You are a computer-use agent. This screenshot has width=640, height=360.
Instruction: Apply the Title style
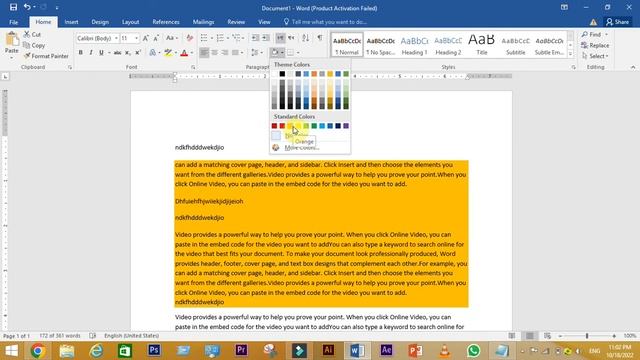pyautogui.click(x=482, y=45)
